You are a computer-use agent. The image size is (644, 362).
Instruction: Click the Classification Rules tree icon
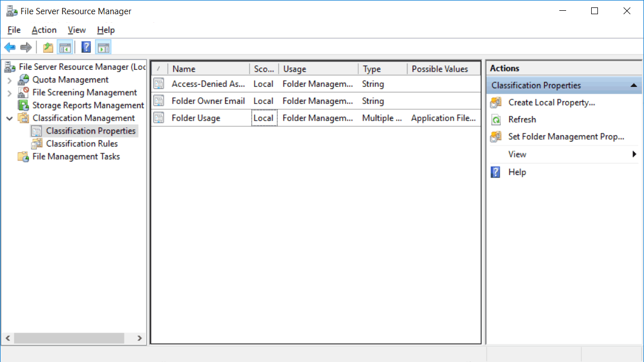[36, 144]
